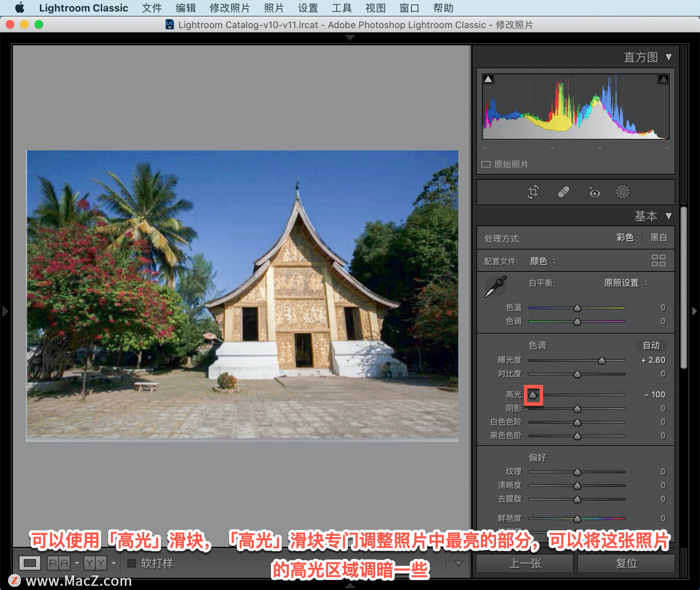Open the Masking tool
Screen dimensions: 700x590
click(622, 192)
